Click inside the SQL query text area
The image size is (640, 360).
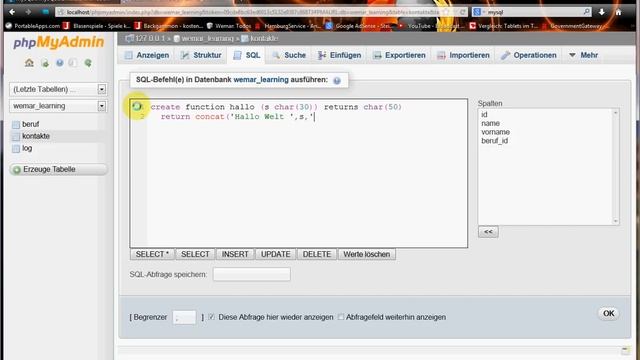pyautogui.click(x=299, y=173)
